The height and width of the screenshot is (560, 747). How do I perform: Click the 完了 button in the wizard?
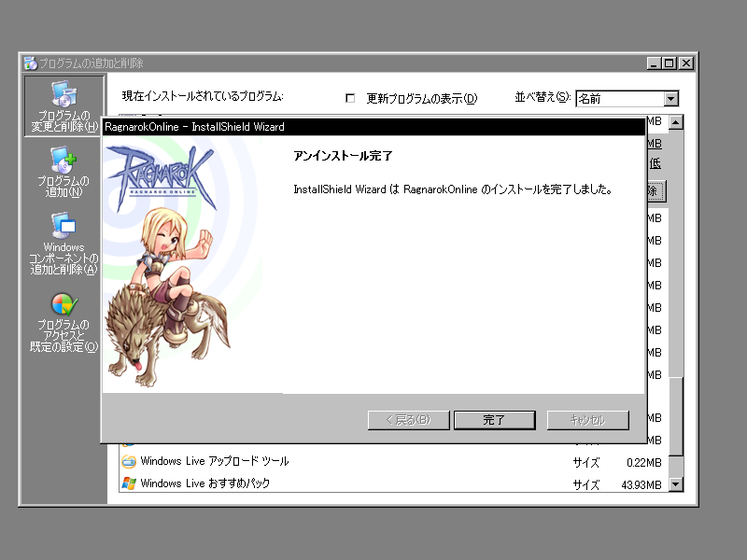(x=495, y=420)
